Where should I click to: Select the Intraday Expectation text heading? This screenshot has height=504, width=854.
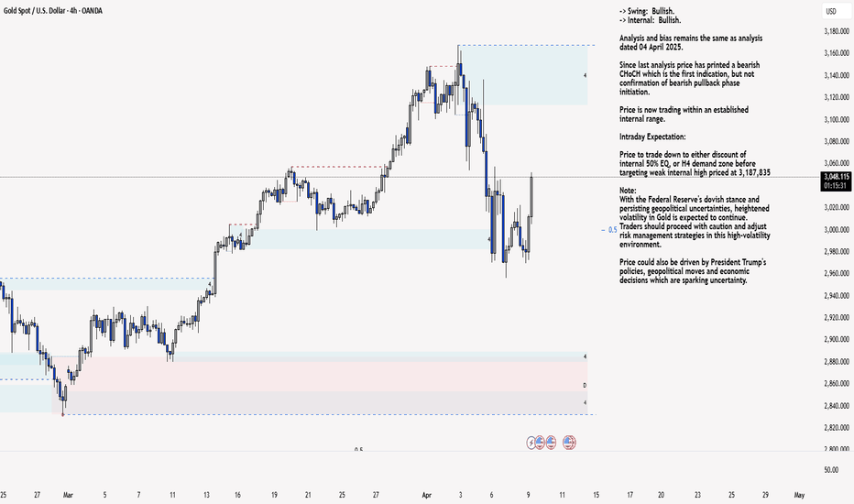tap(652, 137)
